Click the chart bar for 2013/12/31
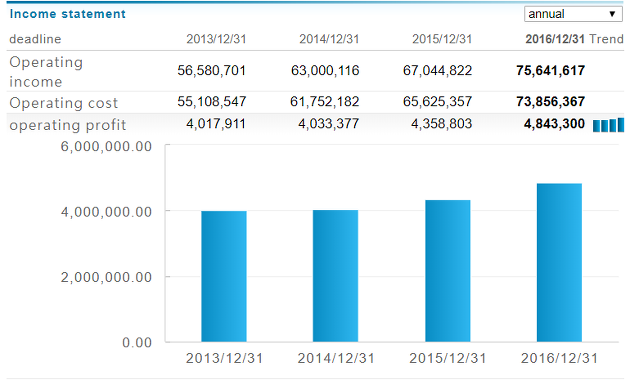Screen dimensions: 630x380 (224, 276)
